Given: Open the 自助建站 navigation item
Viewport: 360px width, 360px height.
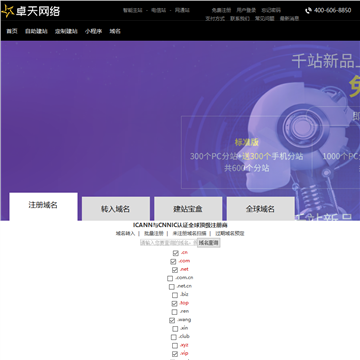Looking at the screenshot, I should 36,31.
